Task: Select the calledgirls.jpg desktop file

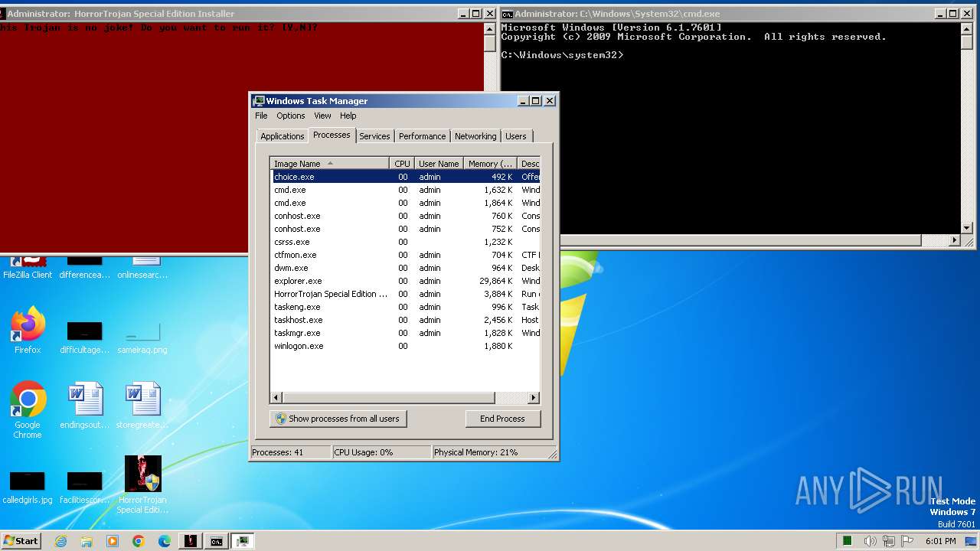Action: 28,486
